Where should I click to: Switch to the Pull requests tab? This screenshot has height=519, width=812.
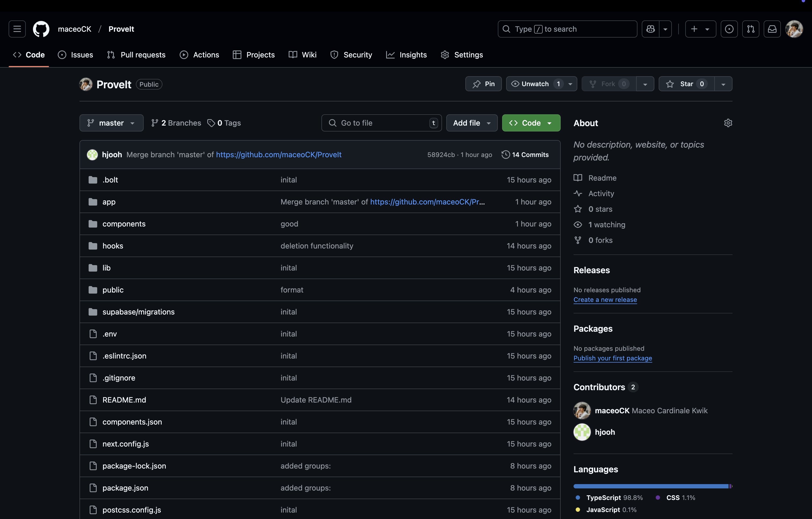(x=136, y=54)
